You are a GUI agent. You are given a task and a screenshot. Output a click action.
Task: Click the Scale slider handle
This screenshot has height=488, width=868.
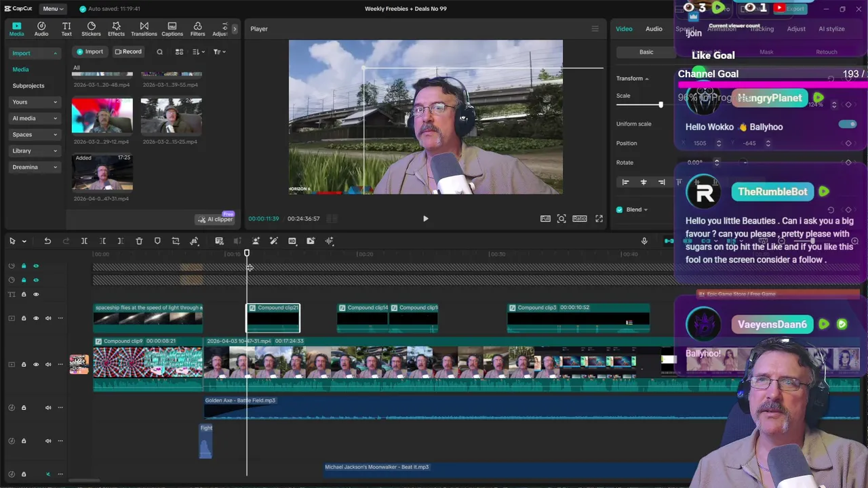(660, 105)
